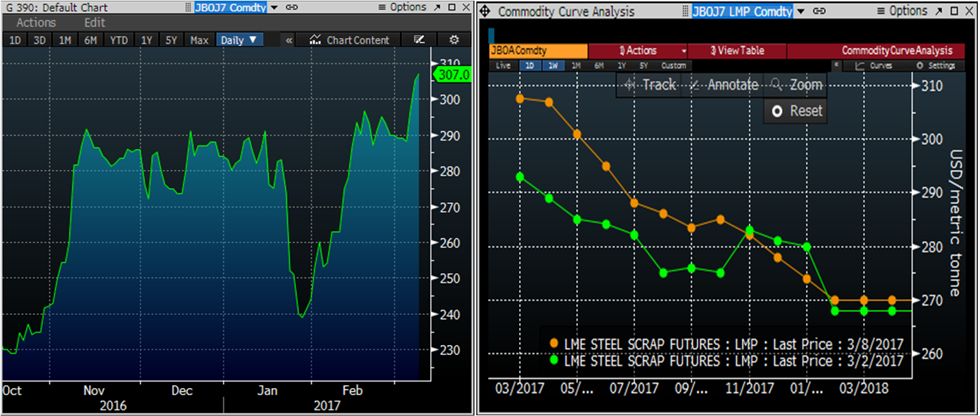Open Options menu in Default Chart window
The width and height of the screenshot is (980, 416).
[x=403, y=7]
